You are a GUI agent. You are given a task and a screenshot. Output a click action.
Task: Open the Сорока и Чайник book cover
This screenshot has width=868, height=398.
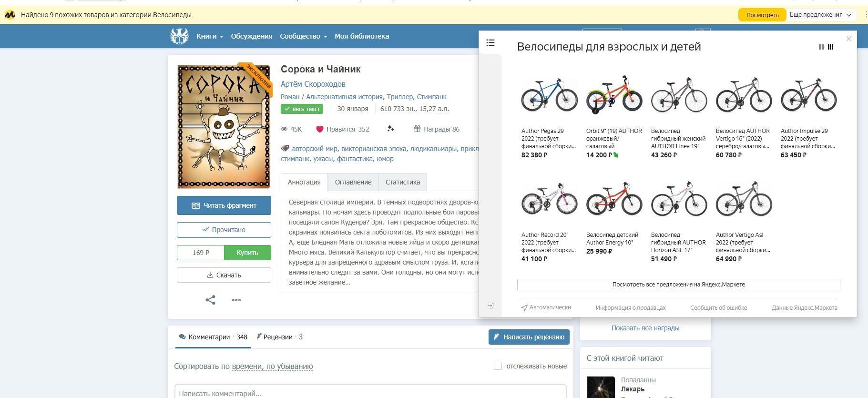coord(224,126)
